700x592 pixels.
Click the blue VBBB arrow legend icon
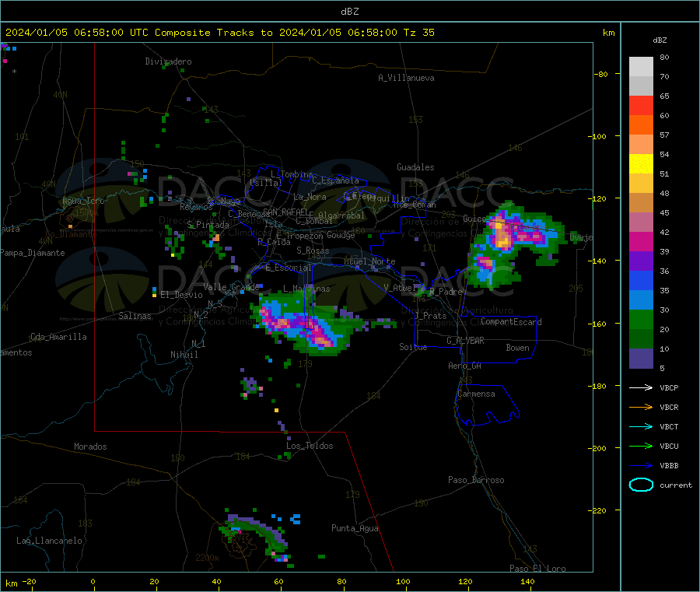[x=641, y=466]
